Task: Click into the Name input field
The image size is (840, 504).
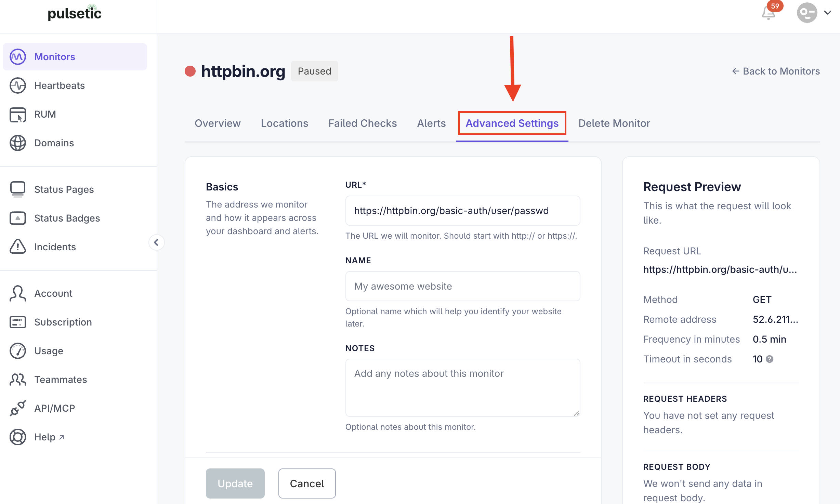Action: click(x=463, y=286)
